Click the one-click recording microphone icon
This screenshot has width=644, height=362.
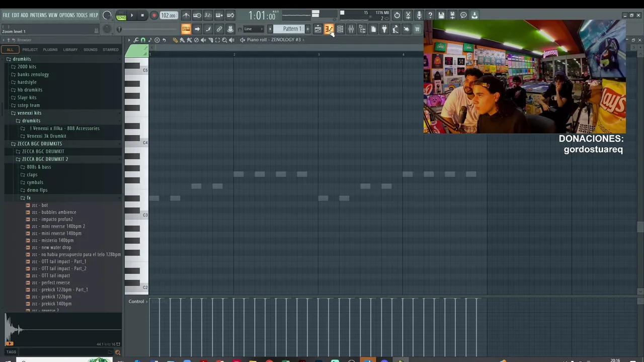pyautogui.click(x=419, y=15)
